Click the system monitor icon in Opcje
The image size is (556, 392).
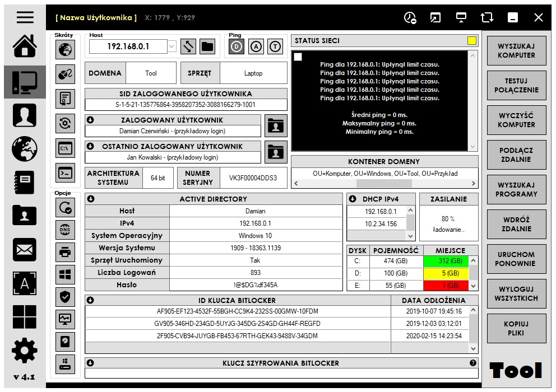66,319
